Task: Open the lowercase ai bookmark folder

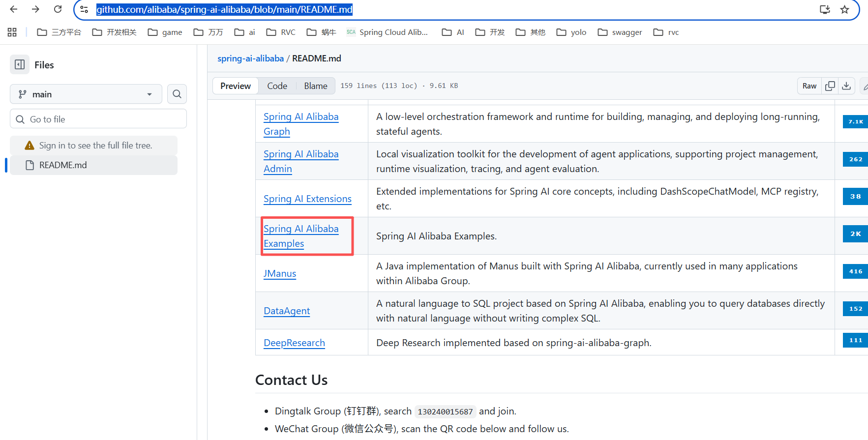Action: [x=244, y=32]
